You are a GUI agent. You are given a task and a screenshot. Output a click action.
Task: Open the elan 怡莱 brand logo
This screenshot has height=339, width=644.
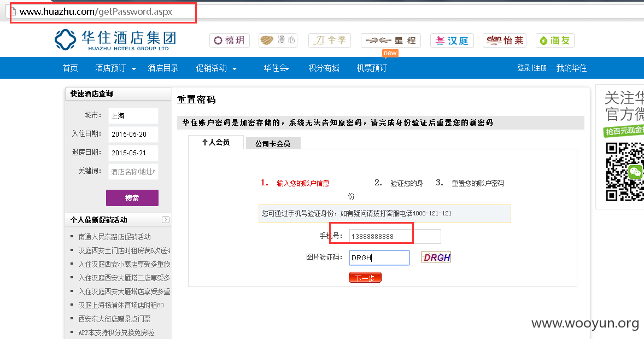click(x=505, y=40)
